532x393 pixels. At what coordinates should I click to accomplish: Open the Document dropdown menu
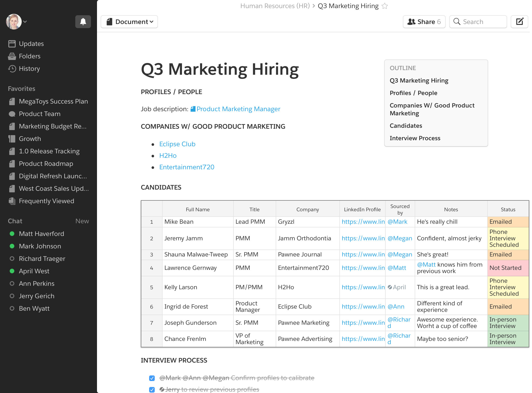[129, 22]
